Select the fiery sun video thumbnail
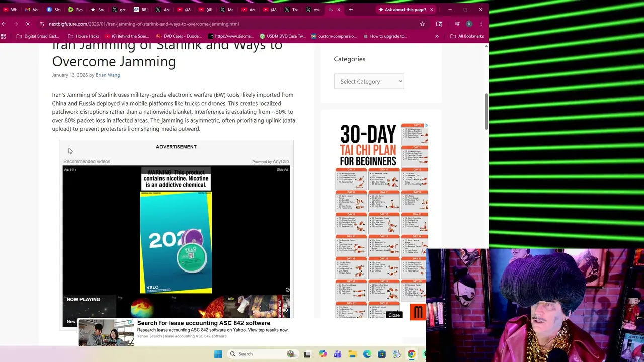Screen dimensions: 644x362 [x=197, y=307]
